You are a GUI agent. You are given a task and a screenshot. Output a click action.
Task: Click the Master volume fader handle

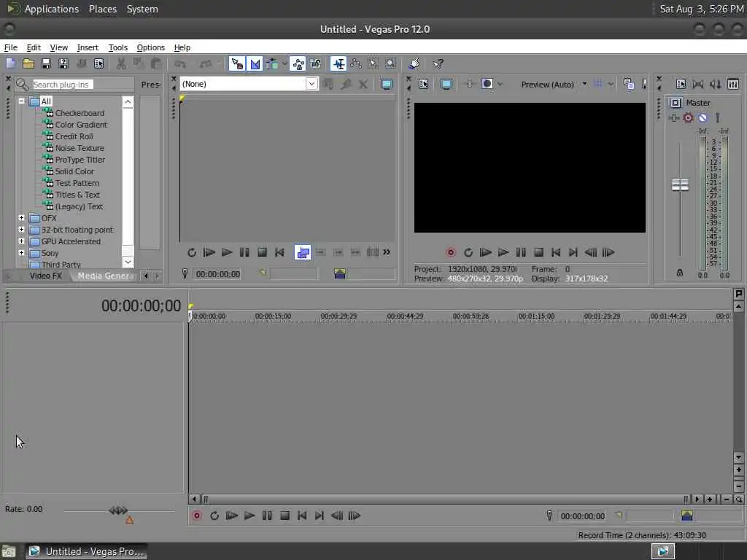tap(680, 184)
